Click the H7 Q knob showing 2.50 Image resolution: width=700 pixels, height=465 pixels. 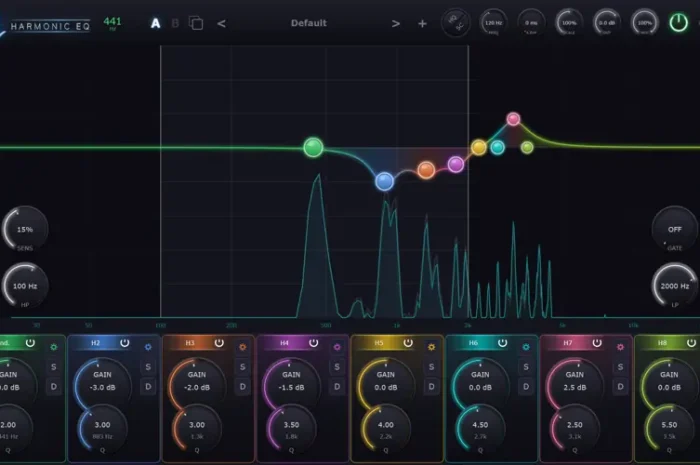coord(575,428)
